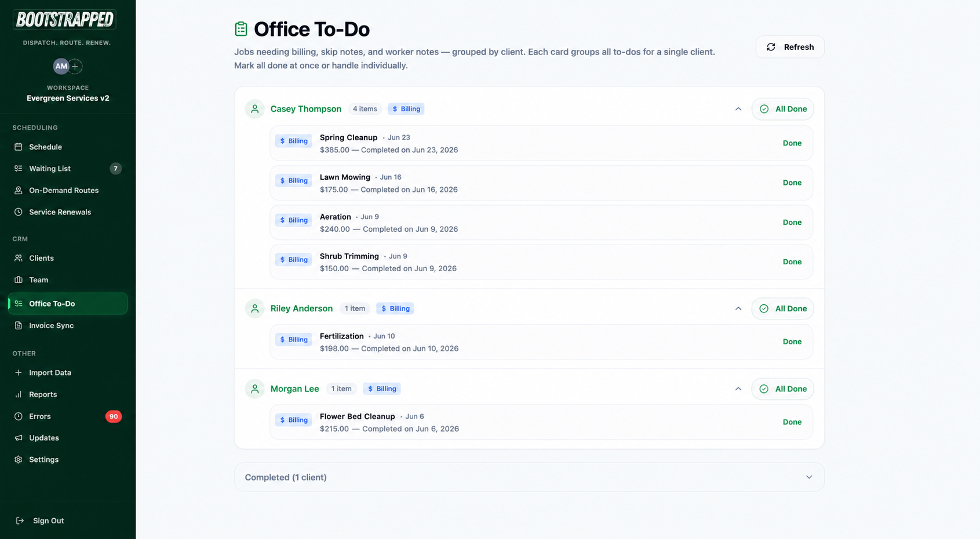
Task: Mark Flower Bed Cleanup as Done
Action: [792, 422]
